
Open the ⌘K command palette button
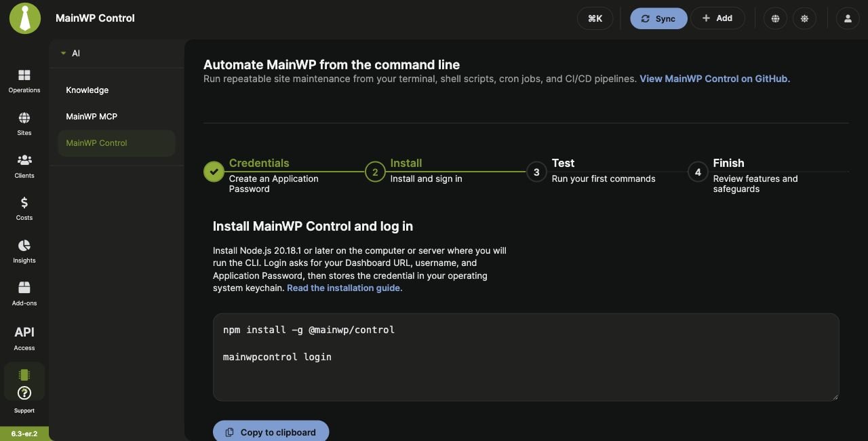595,18
